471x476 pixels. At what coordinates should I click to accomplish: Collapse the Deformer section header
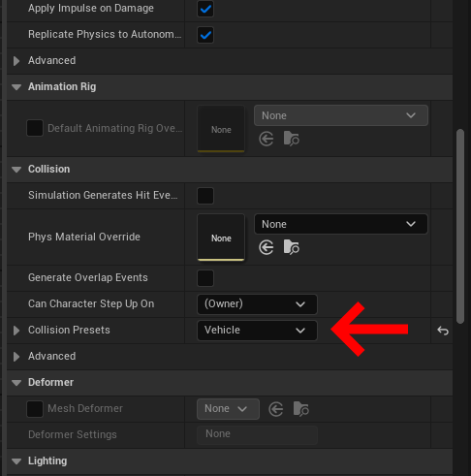[16, 383]
